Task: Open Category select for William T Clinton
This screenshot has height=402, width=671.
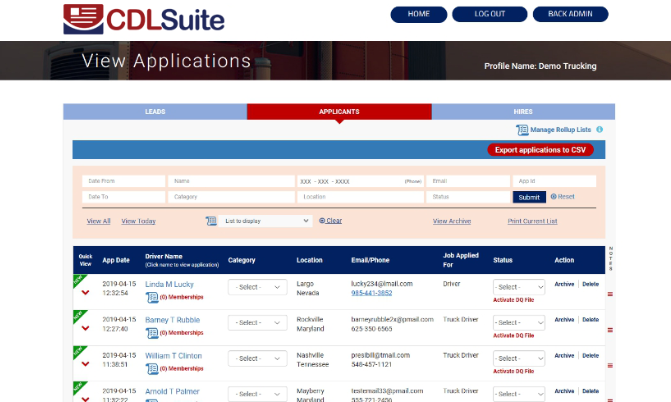Action: pos(258,359)
